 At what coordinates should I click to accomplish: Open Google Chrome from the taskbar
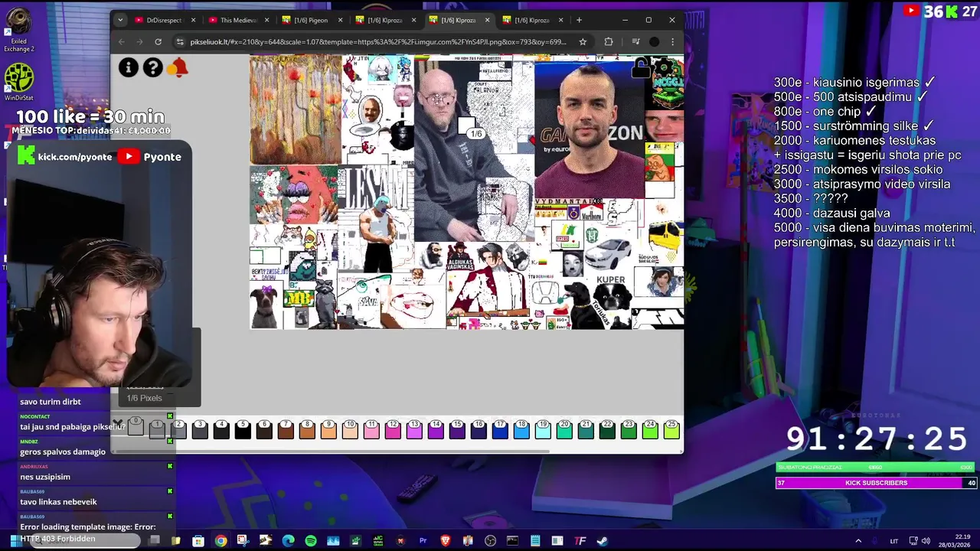[220, 541]
